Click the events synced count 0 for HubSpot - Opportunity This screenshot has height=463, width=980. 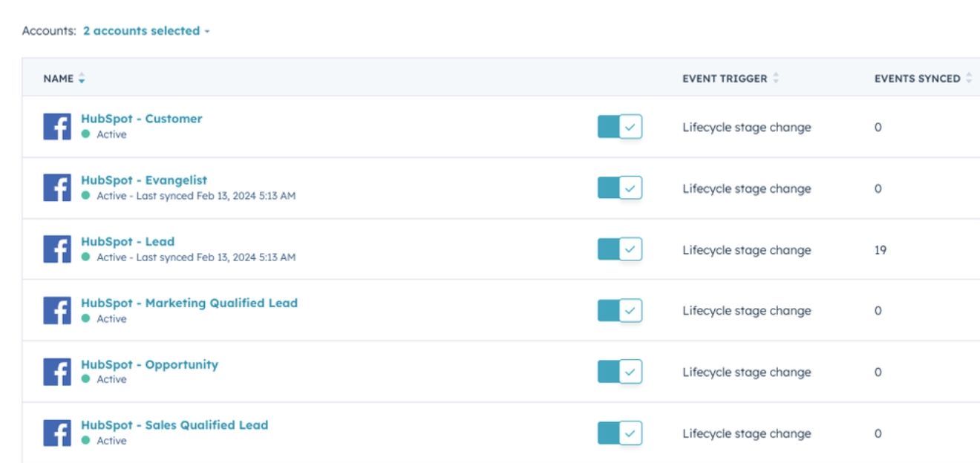(878, 372)
